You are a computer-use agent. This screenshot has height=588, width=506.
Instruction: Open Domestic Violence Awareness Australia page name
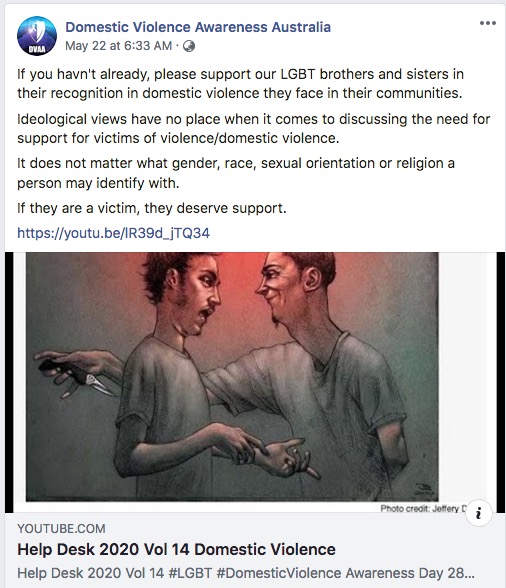pos(198,27)
